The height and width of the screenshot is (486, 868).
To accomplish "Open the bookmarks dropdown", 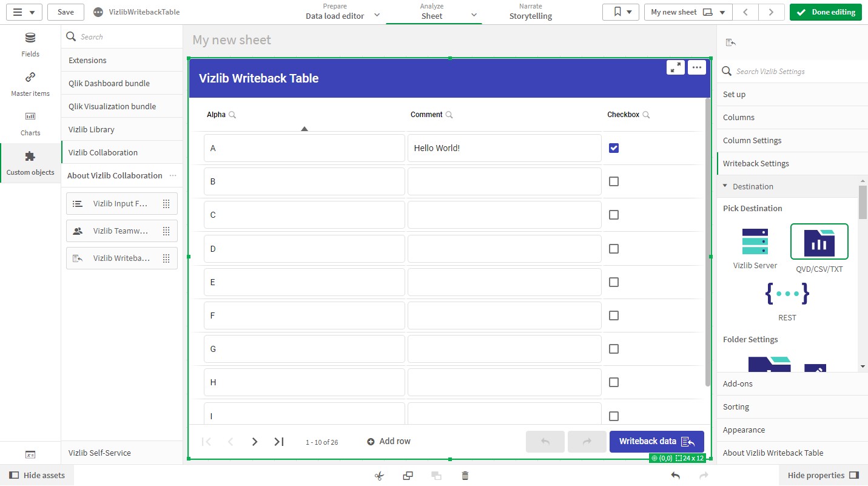I will [621, 12].
